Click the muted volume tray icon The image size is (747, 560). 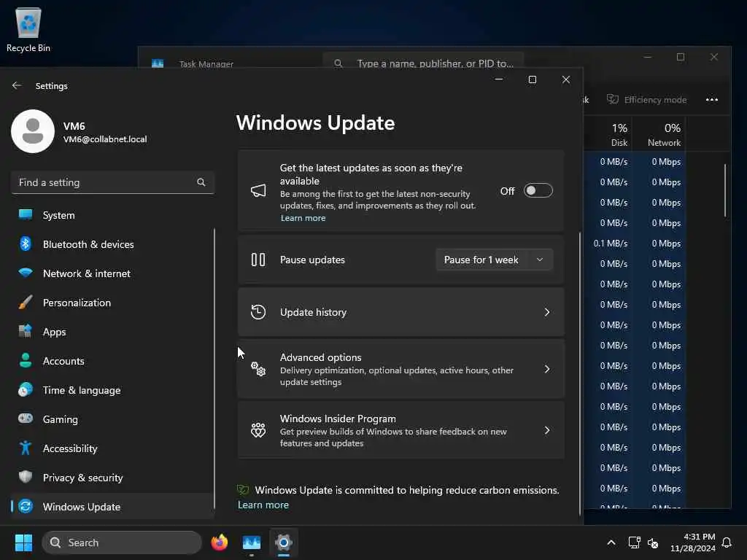click(x=653, y=542)
